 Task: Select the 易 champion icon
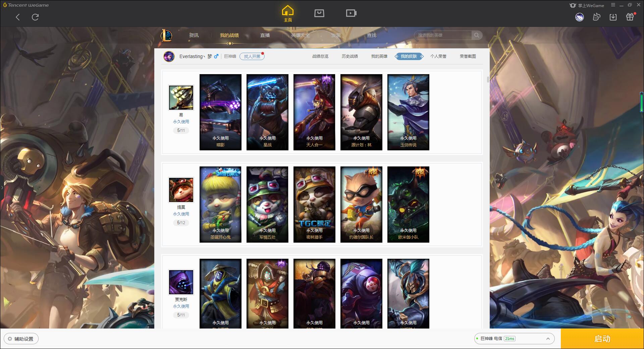click(x=181, y=98)
